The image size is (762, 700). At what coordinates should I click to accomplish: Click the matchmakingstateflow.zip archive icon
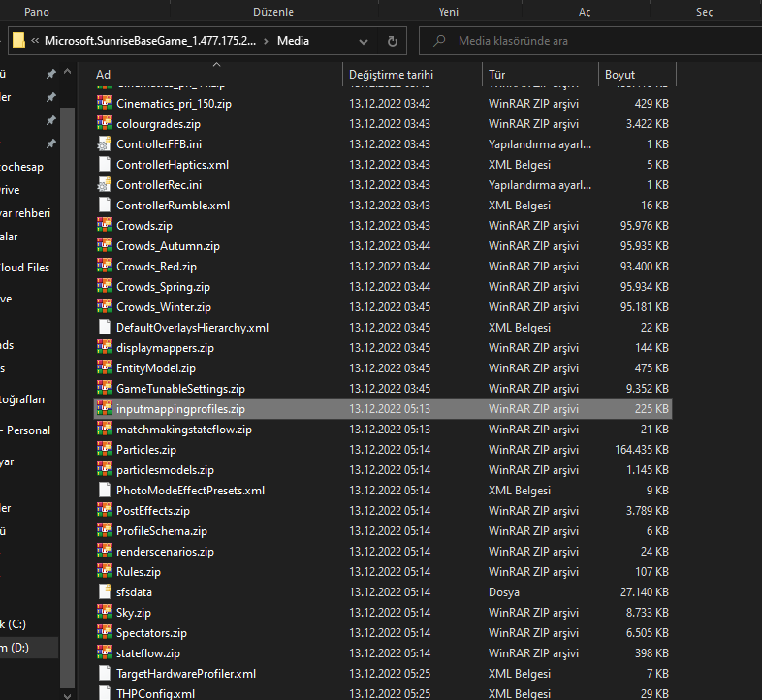105,430
